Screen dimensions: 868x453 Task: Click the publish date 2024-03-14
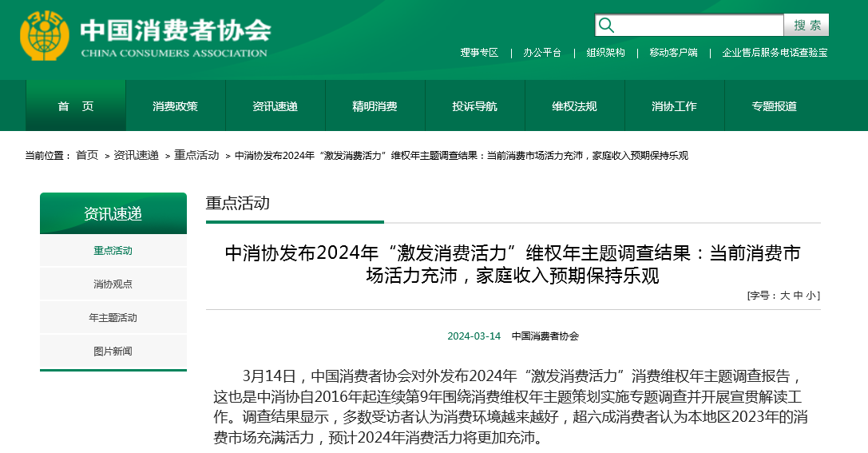[x=474, y=336]
